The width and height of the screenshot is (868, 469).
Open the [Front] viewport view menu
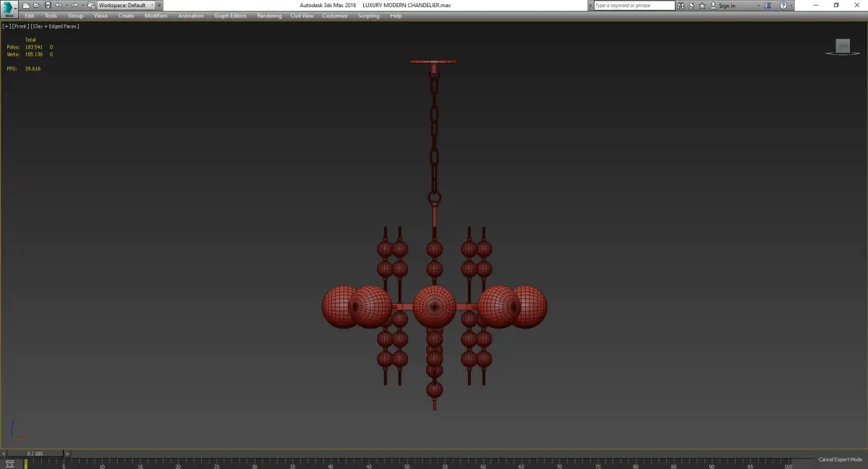point(20,26)
